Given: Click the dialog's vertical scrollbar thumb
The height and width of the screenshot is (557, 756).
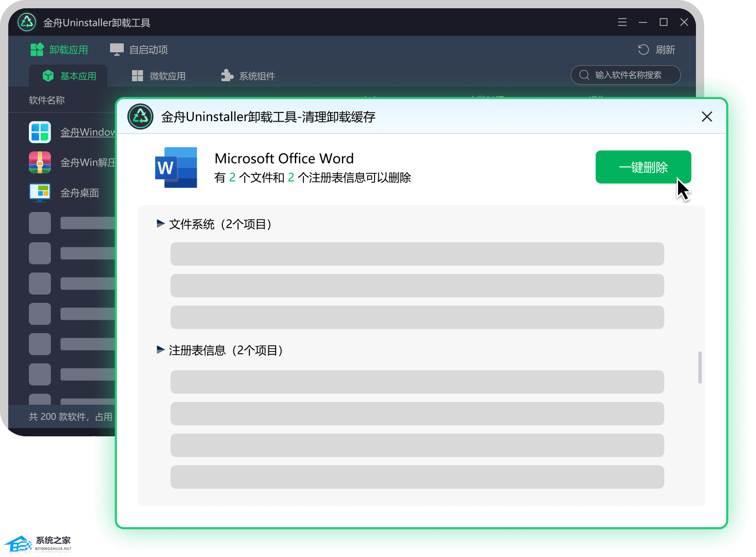Looking at the screenshot, I should point(700,367).
